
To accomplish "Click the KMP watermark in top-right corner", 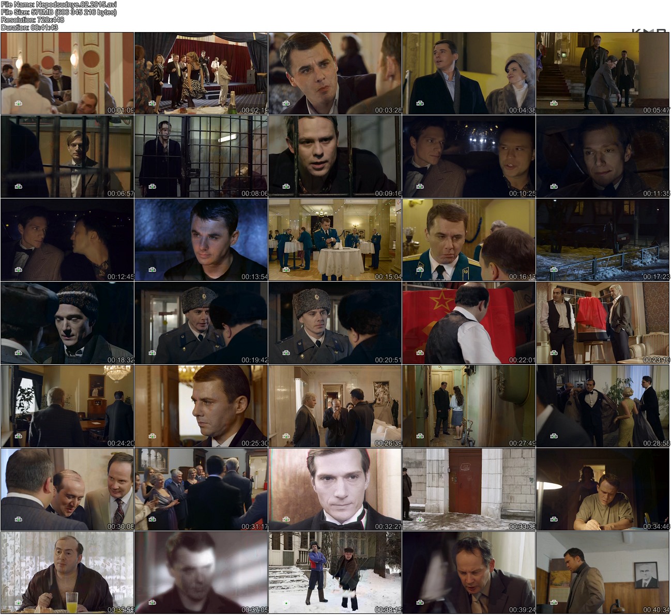I will tap(649, 31).
